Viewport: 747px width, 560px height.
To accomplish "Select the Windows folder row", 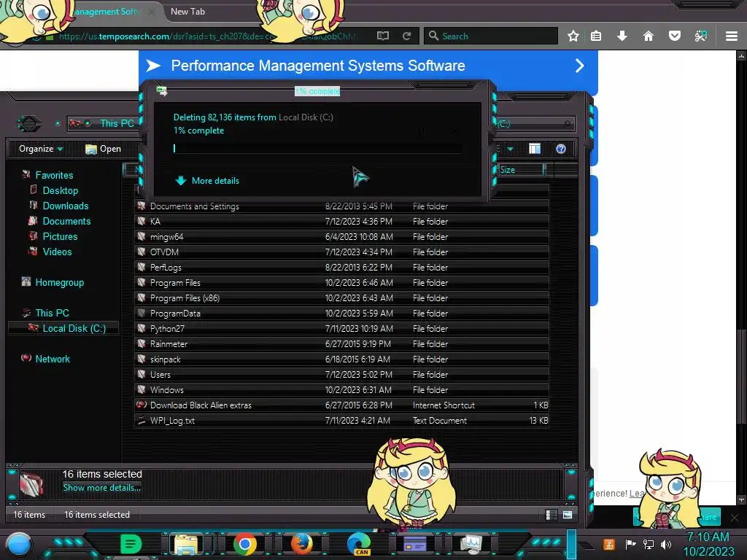I will 341,390.
